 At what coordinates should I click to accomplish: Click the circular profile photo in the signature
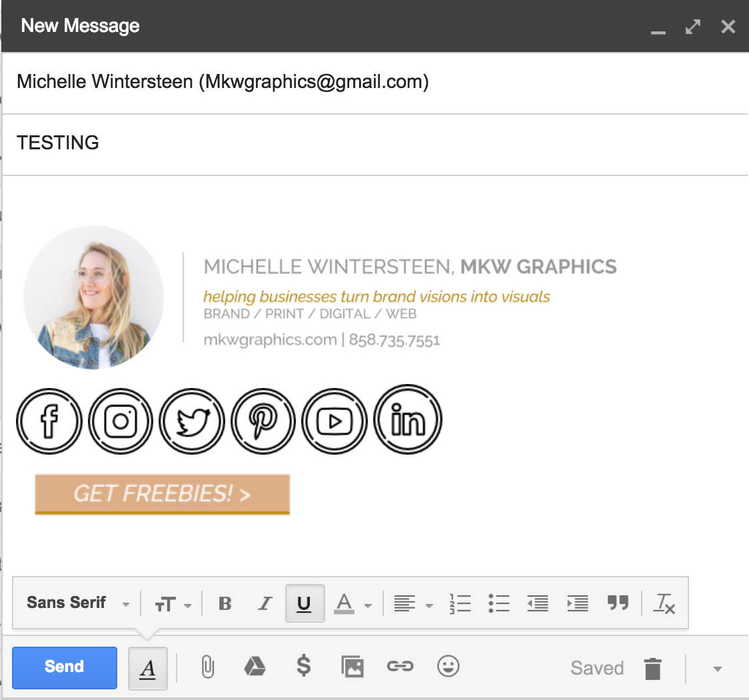click(93, 297)
